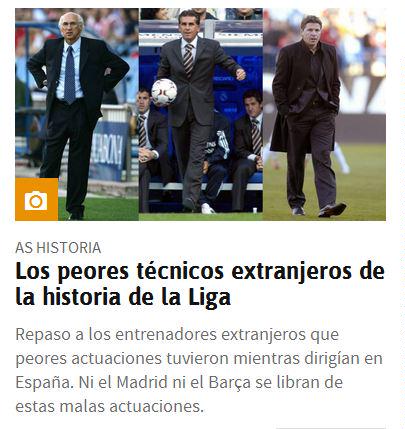This screenshot has height=429, width=405.
Task: Open the middle photo of the coach holding a ball
Action: click(x=201, y=114)
